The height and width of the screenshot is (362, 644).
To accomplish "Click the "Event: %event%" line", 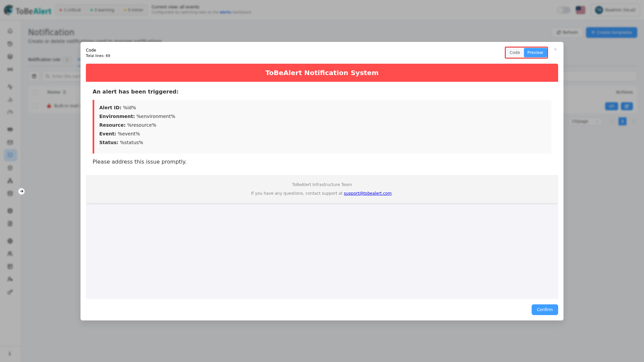I will click(x=119, y=134).
